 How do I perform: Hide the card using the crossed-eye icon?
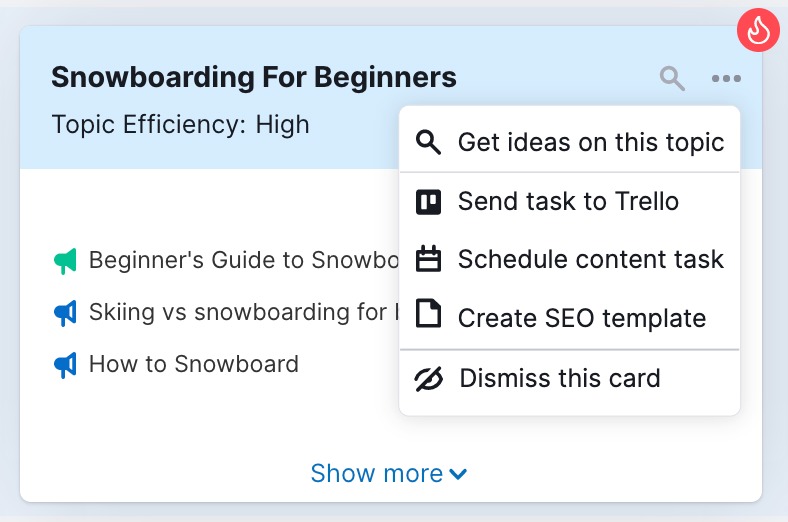428,379
